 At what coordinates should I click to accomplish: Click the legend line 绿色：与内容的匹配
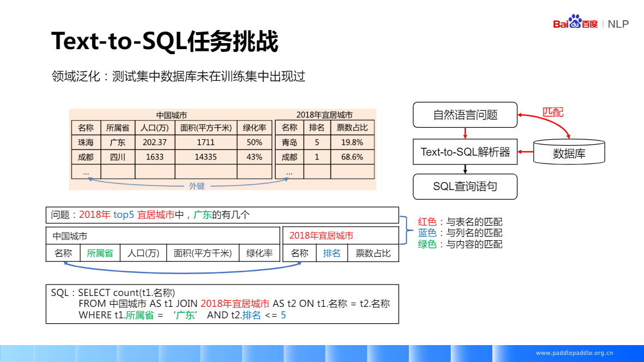460,244
